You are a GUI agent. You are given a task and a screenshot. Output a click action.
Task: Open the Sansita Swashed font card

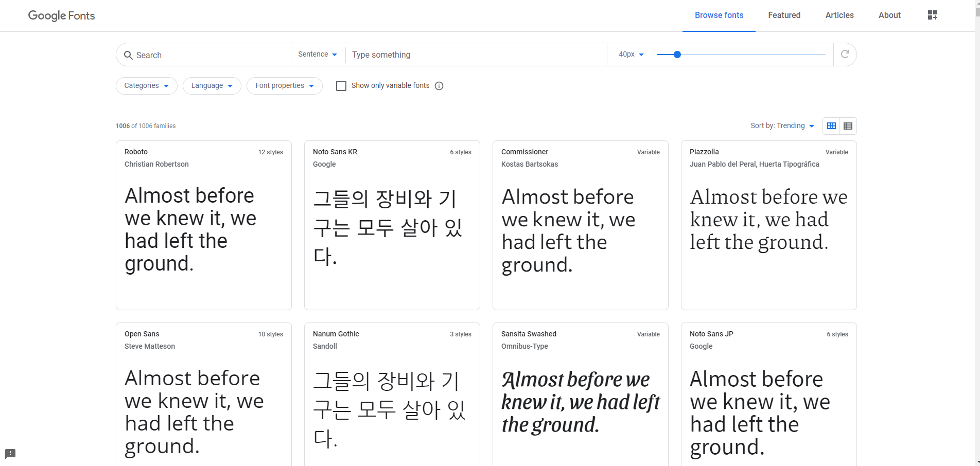[x=581, y=395]
